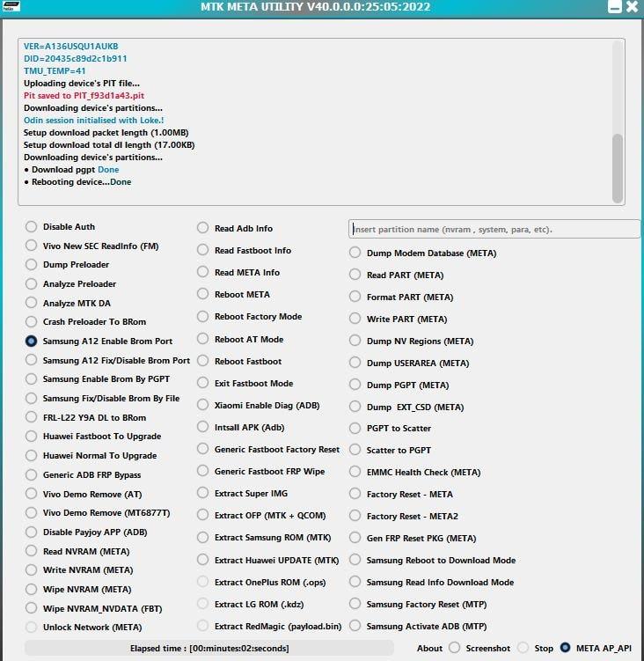Select Format PART (META) option
644x661 pixels.
pyautogui.click(x=355, y=297)
